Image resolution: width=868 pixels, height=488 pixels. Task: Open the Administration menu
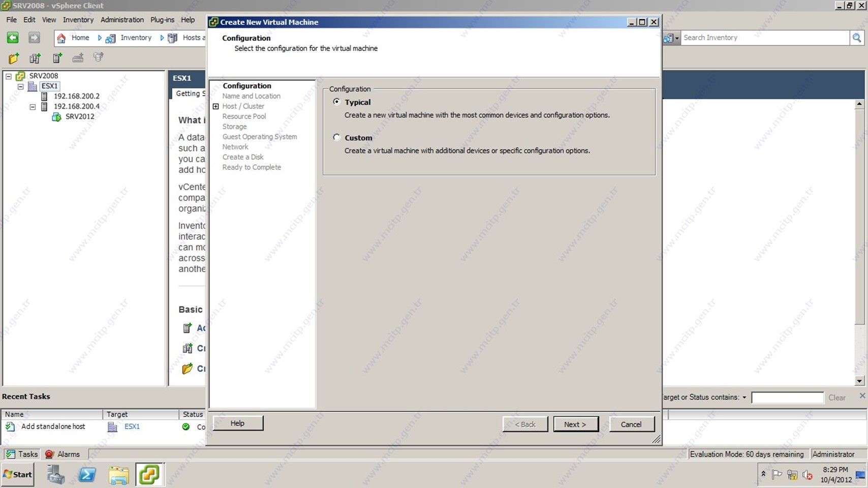click(122, 20)
